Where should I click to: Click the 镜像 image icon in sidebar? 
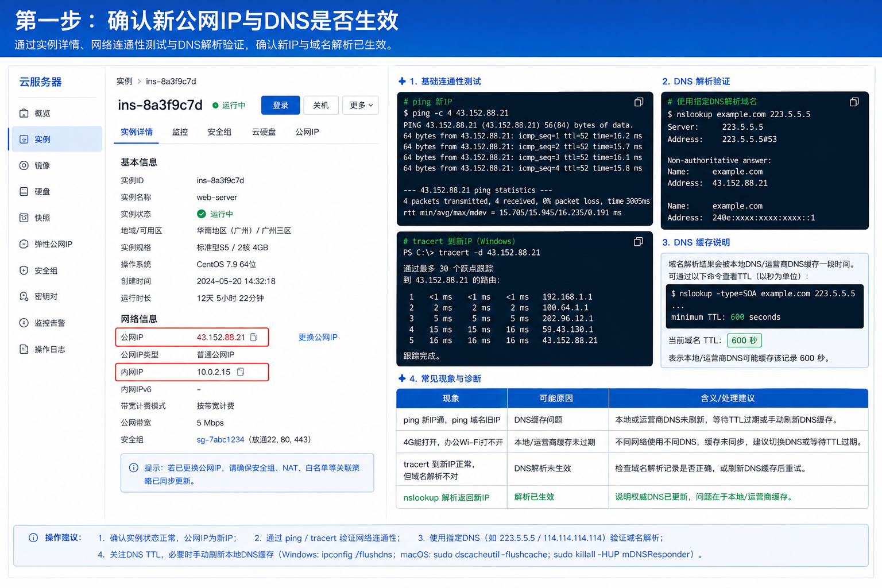(24, 165)
